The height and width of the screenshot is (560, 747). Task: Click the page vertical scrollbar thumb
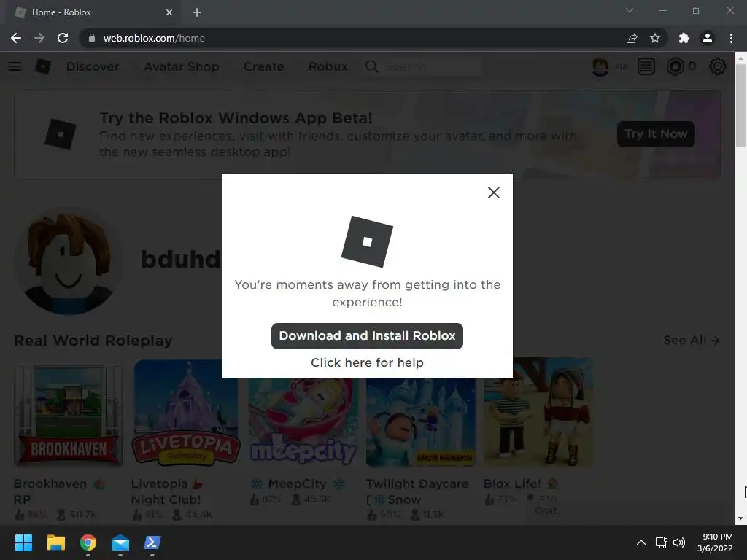(x=740, y=105)
